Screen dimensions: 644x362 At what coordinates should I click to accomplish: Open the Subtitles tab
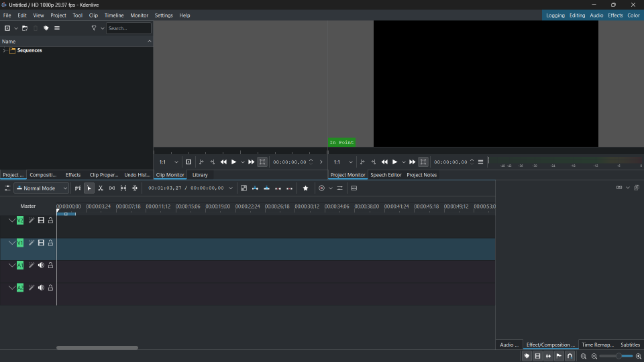click(630, 345)
